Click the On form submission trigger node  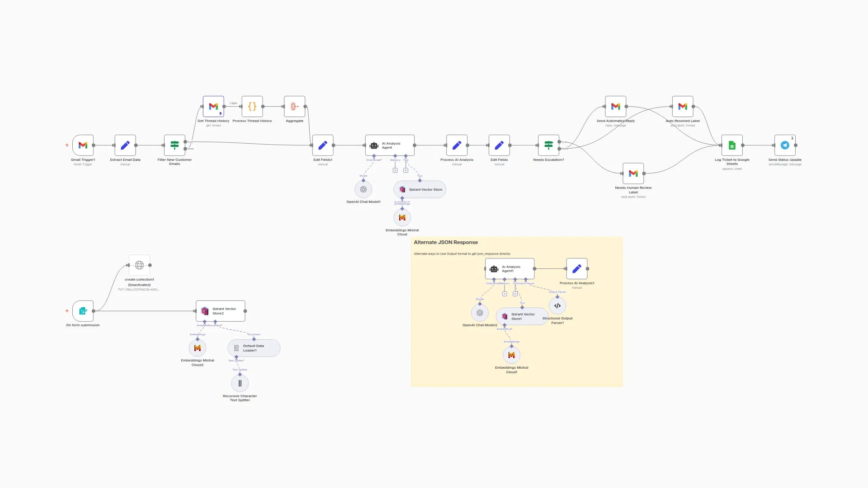point(83,311)
